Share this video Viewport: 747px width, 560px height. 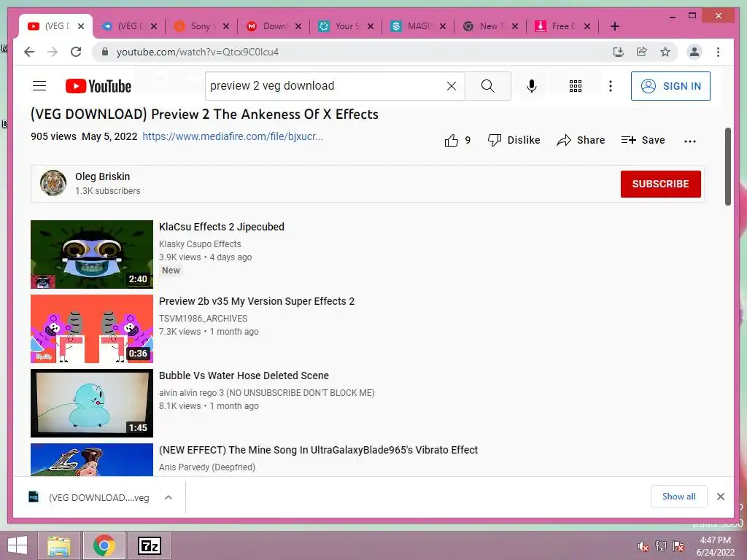coord(581,140)
